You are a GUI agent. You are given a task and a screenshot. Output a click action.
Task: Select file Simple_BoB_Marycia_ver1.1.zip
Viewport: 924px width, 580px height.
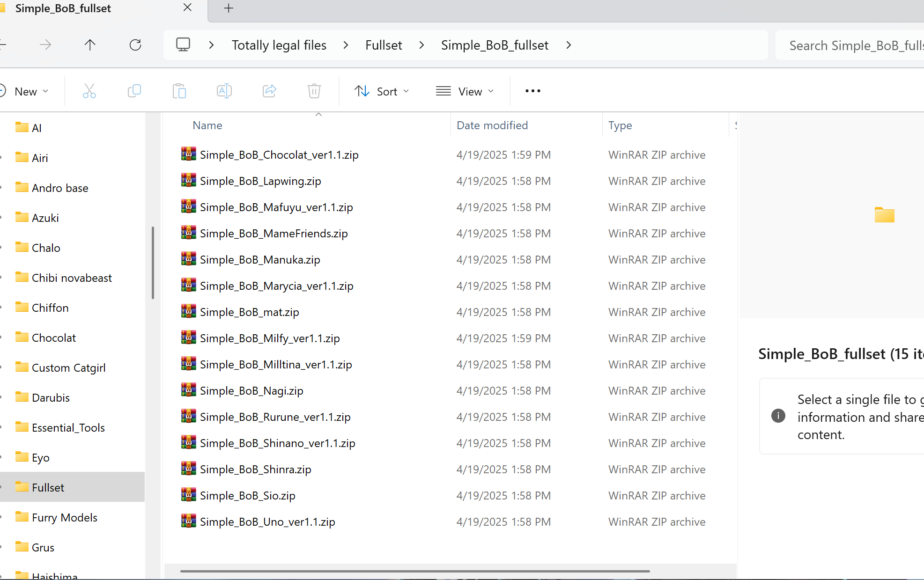pos(276,286)
